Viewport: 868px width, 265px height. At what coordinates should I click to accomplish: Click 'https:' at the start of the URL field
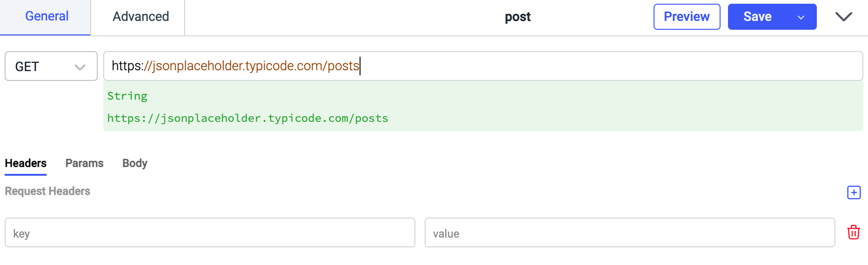(x=127, y=66)
